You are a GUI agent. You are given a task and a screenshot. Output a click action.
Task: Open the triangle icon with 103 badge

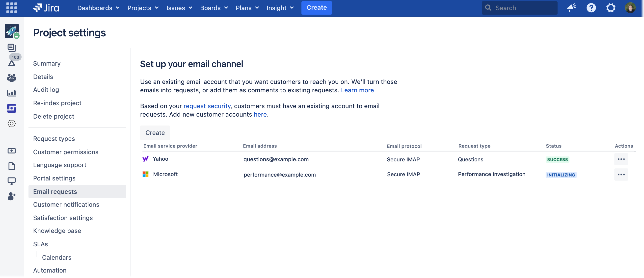(11, 63)
